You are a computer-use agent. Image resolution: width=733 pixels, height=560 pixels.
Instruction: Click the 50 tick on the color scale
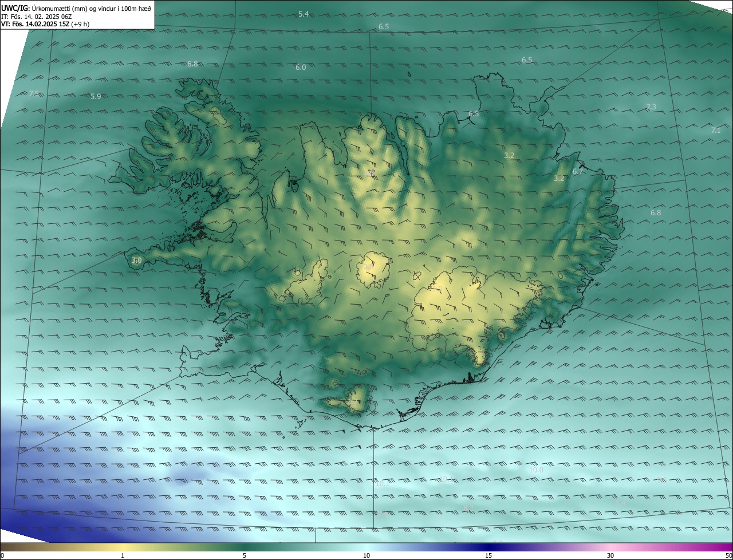point(728,555)
